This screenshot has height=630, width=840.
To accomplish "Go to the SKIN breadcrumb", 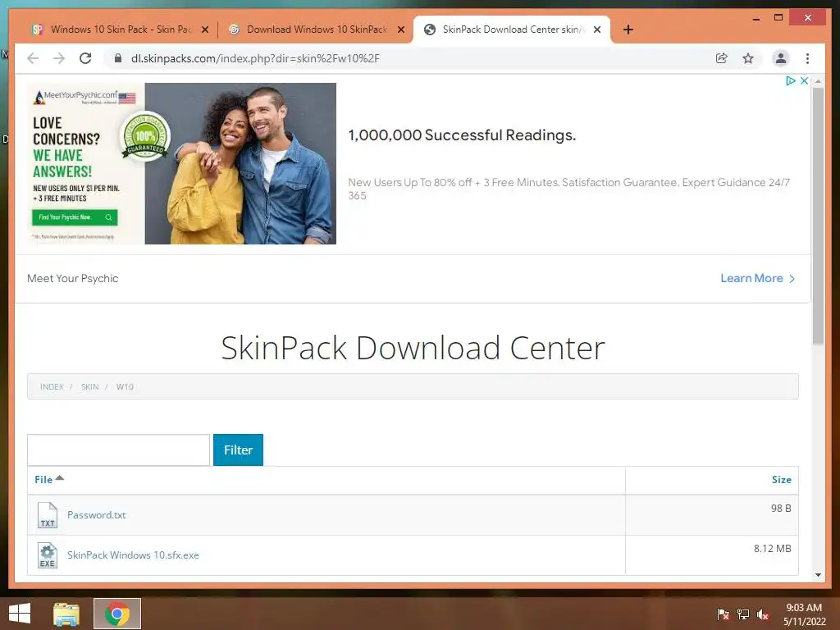I will 89,387.
